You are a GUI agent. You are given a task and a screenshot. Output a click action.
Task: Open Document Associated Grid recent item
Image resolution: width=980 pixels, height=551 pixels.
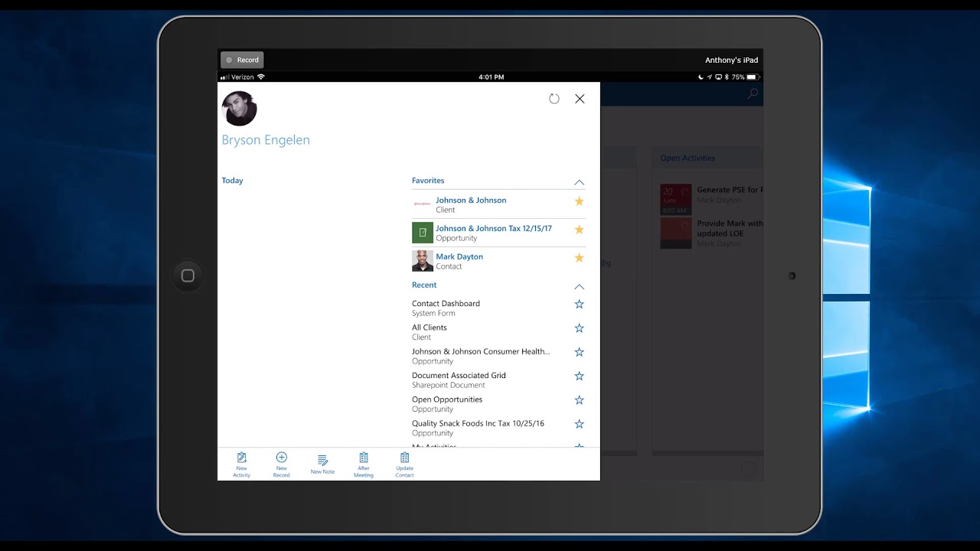coord(459,380)
